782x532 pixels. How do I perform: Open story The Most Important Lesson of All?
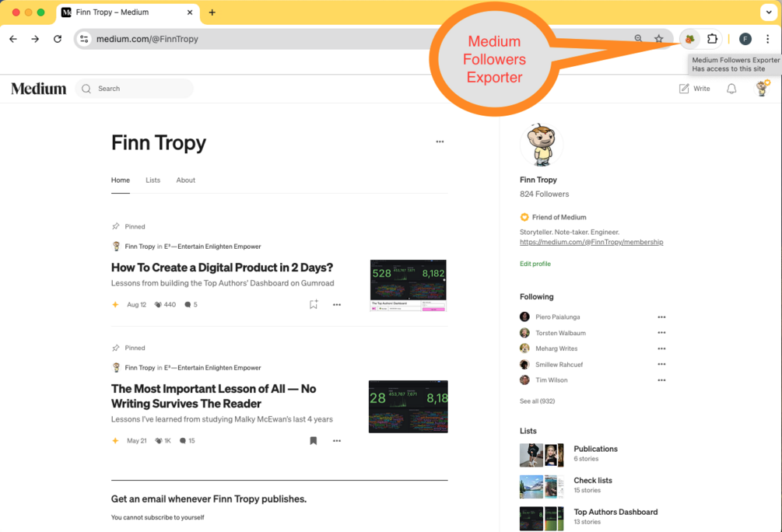point(213,396)
